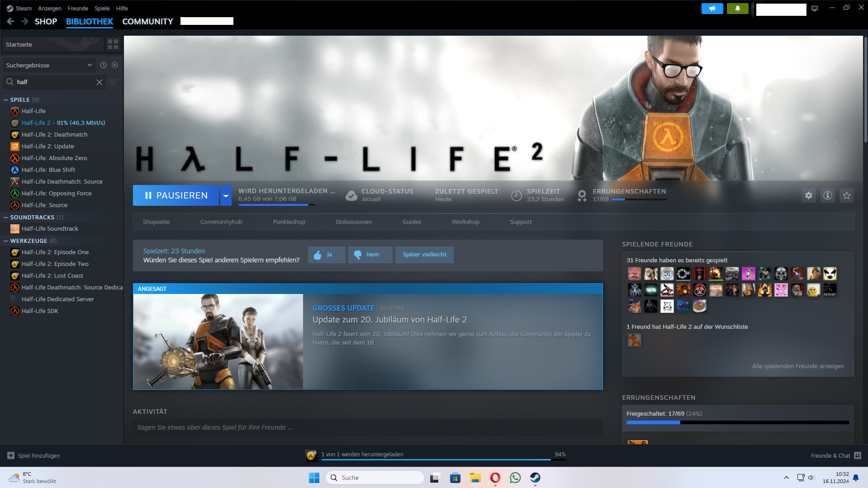Switch to the SHOP tab

click(46, 21)
